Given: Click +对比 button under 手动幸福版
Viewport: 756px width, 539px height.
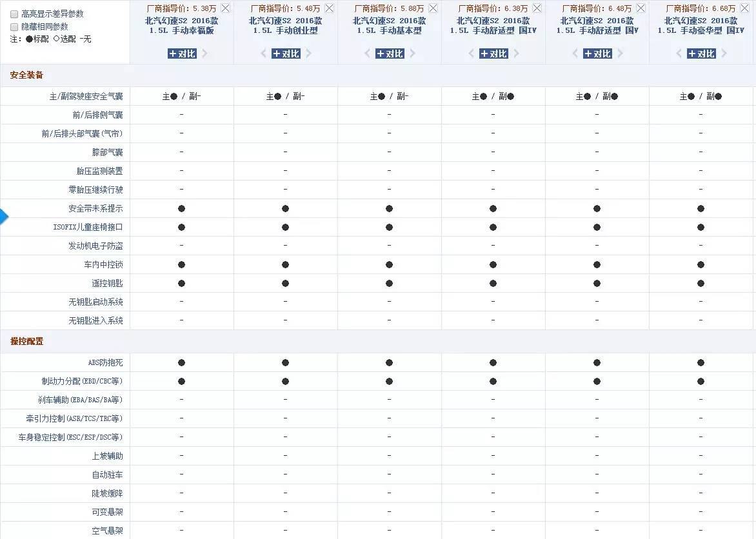Looking at the screenshot, I should pos(182,54).
